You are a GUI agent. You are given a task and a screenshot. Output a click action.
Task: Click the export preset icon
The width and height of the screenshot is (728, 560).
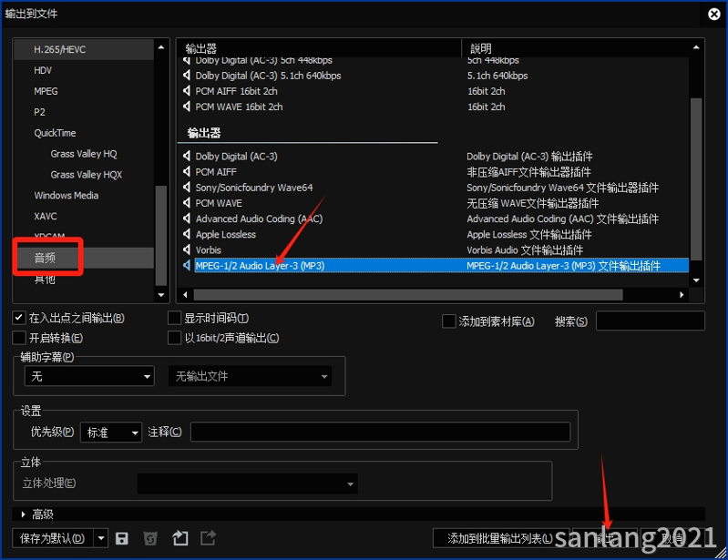tap(208, 538)
